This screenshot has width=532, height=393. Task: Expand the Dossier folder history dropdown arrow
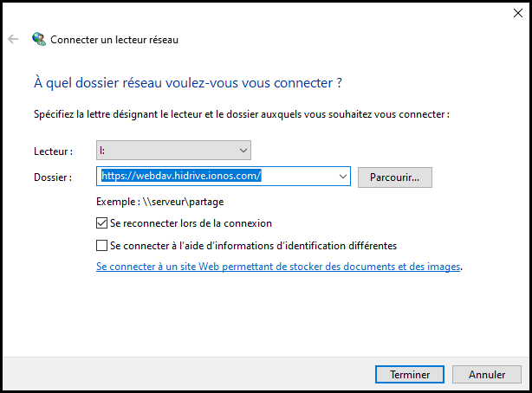pos(342,177)
